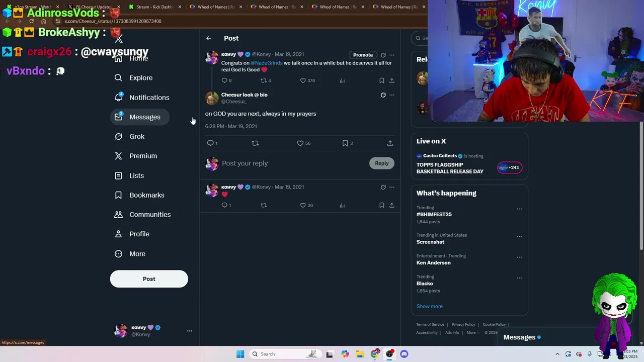Reload the page in browser toolbar
The image size is (644, 362).
31,21
